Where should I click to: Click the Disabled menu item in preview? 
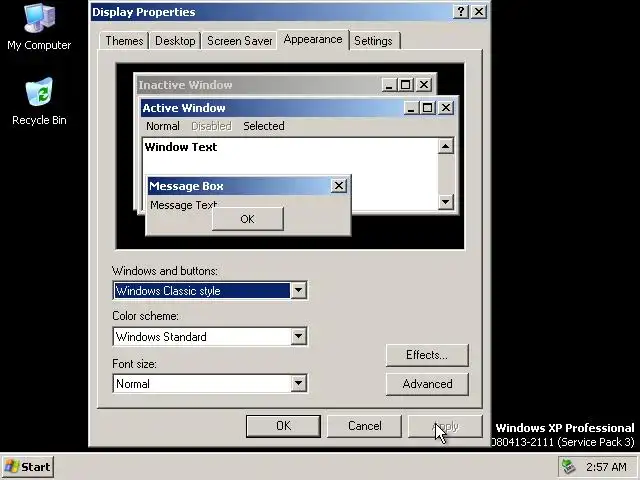pyautogui.click(x=211, y=126)
